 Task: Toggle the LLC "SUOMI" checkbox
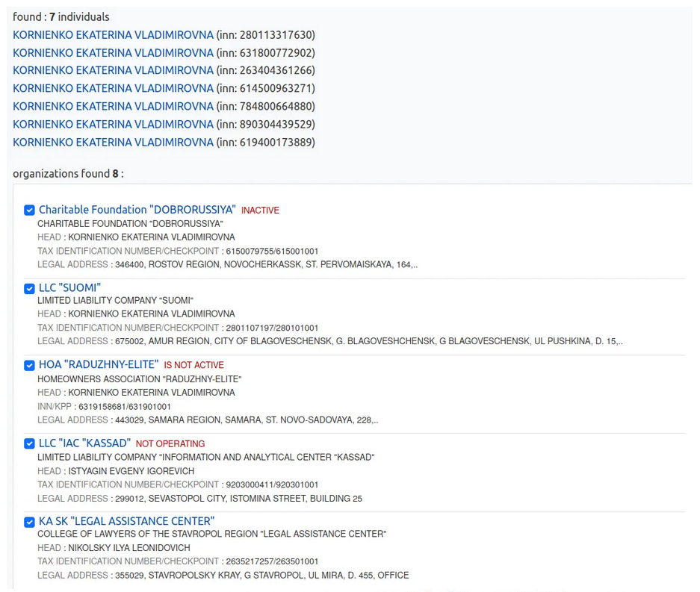[29, 288]
